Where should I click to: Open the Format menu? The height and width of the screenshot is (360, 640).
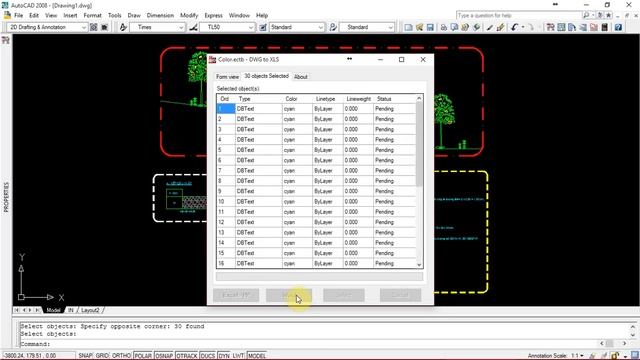click(x=92, y=15)
